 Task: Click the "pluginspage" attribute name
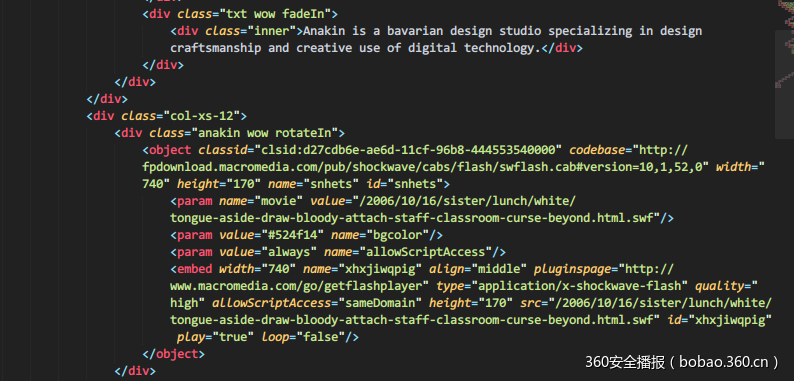click(x=573, y=269)
